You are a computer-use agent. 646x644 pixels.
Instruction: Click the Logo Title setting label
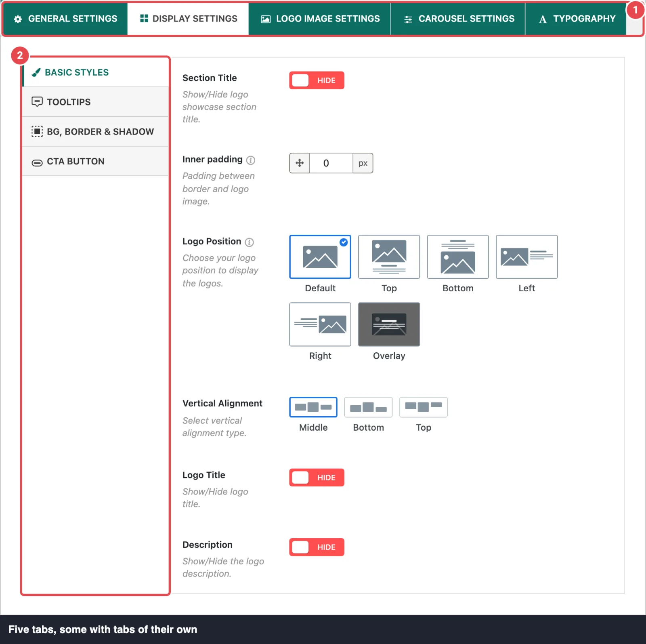(204, 475)
